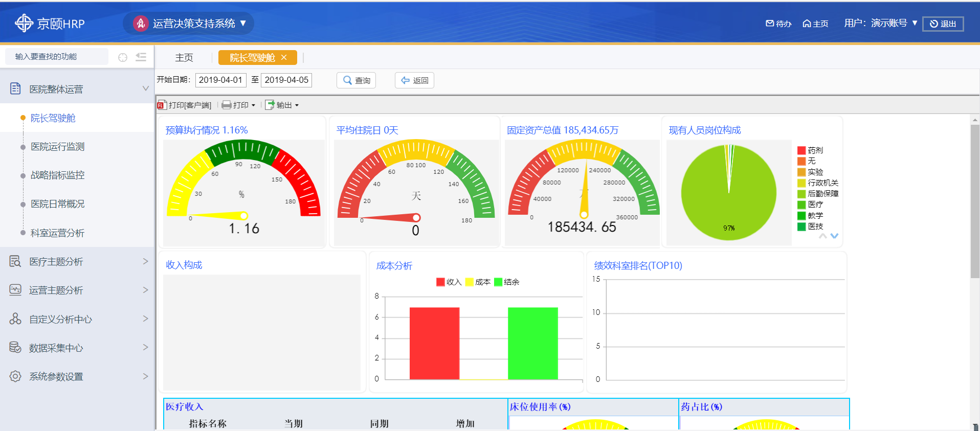
Task: Click the 京颐HRP logo icon
Action: point(24,23)
